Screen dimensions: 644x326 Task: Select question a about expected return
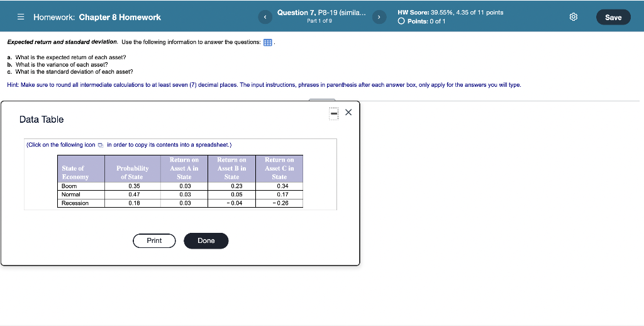tap(67, 57)
